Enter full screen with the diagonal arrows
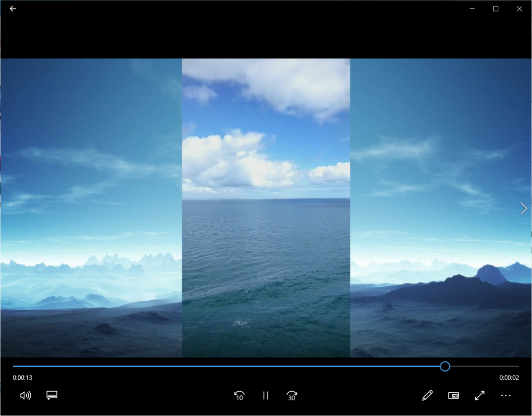 480,395
